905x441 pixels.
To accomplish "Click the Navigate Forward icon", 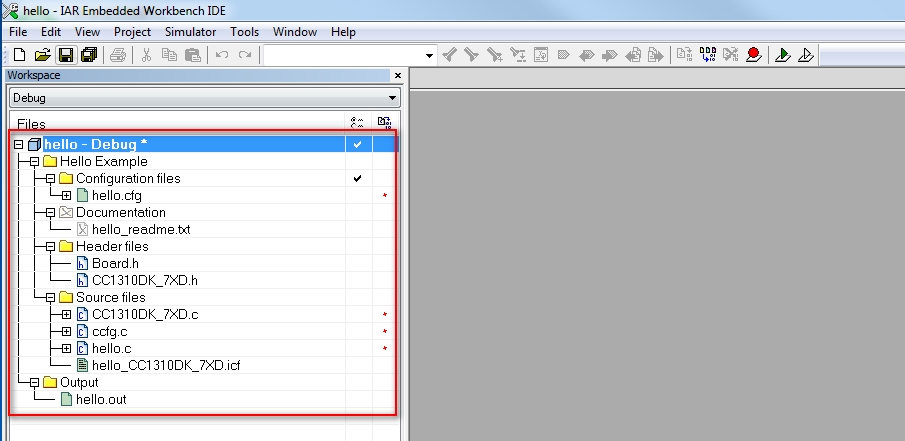I will 655,55.
